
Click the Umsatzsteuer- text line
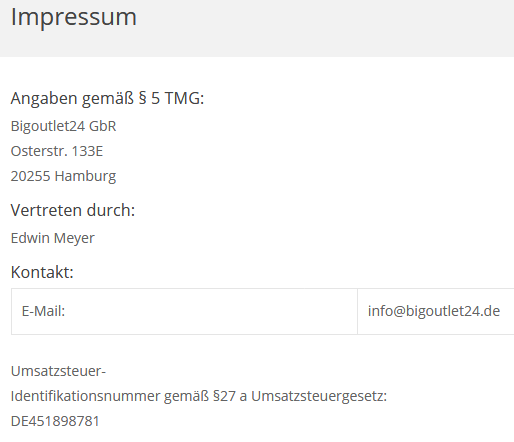[x=58, y=371]
